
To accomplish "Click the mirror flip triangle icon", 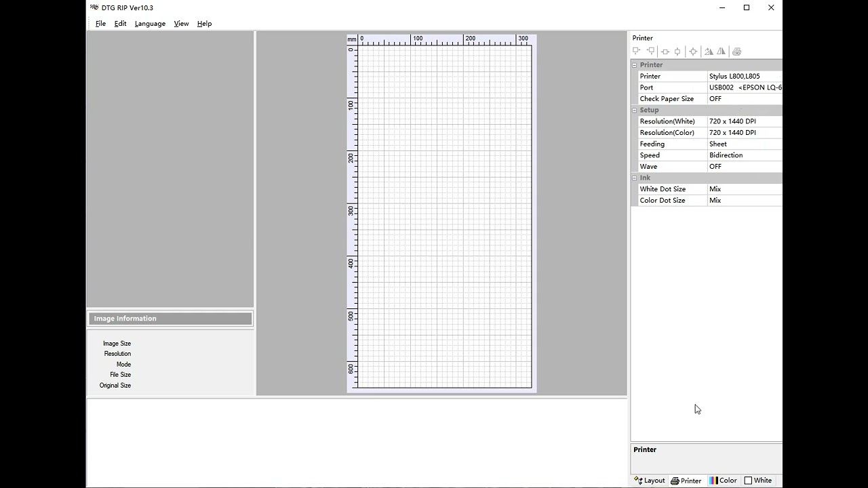I will (x=721, y=52).
